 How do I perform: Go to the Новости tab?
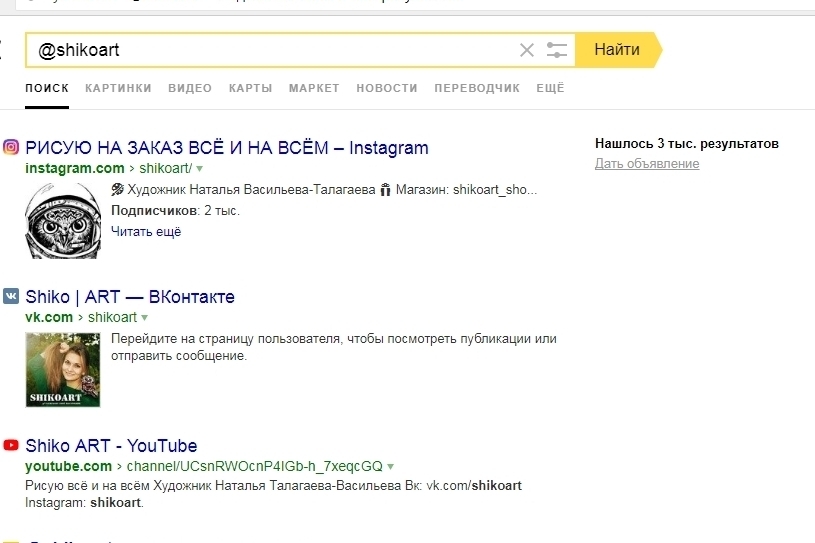tap(387, 88)
